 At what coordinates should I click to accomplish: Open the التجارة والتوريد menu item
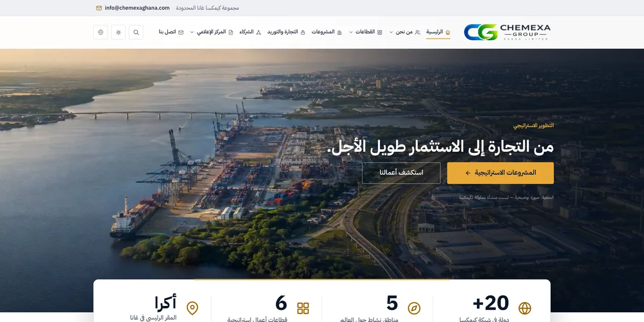click(x=286, y=32)
